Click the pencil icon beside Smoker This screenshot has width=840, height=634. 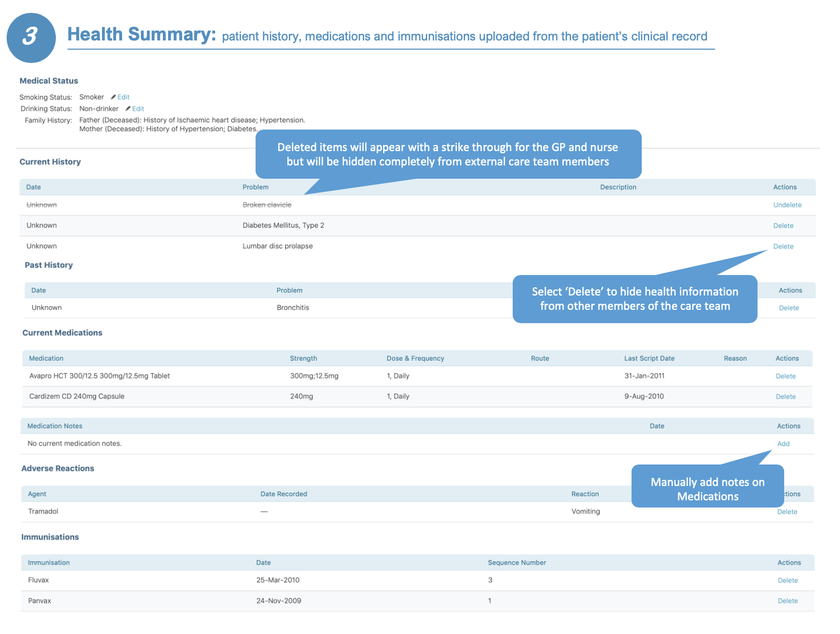point(113,97)
